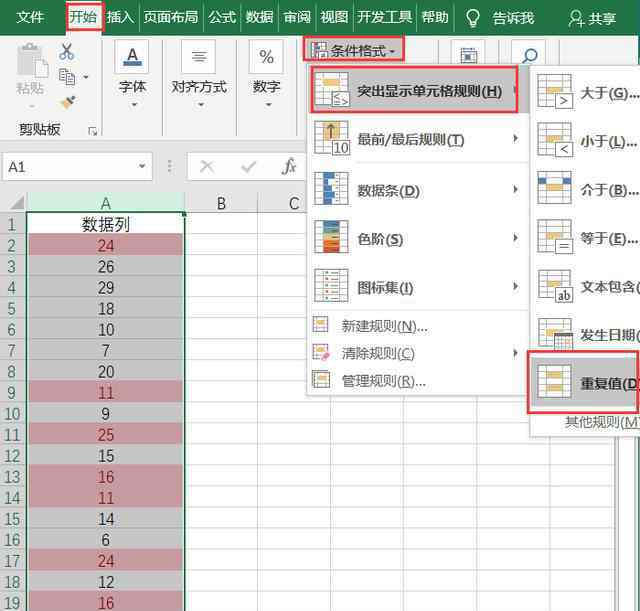Viewport: 640px width, 611px height.
Task: Expand the Name Box dropdown arrow
Action: [142, 167]
